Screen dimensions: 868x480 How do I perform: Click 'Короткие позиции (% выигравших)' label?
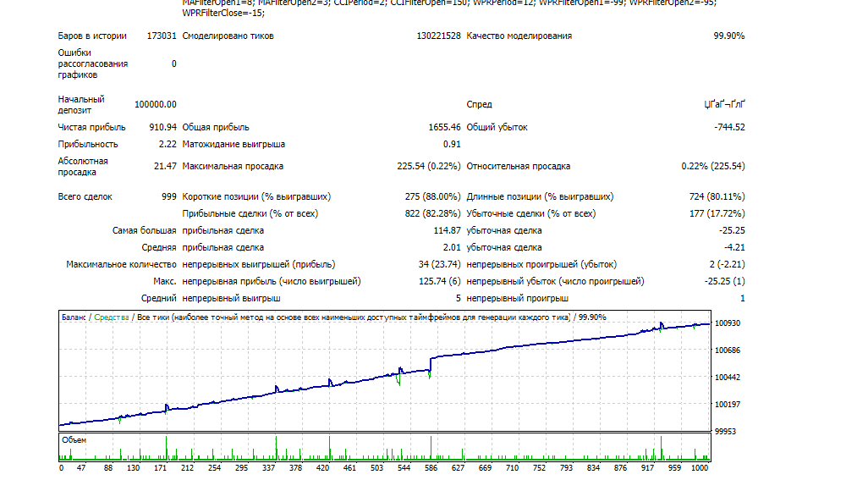pos(256,197)
